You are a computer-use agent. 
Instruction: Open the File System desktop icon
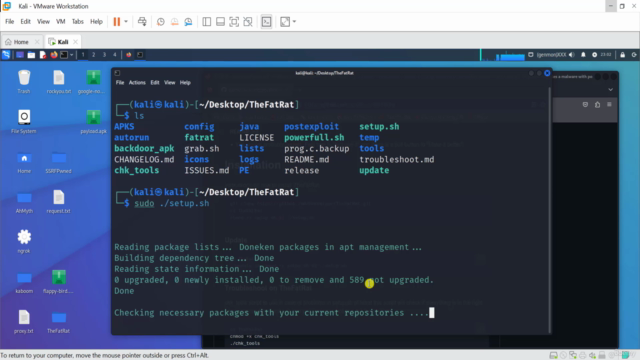pos(24,122)
